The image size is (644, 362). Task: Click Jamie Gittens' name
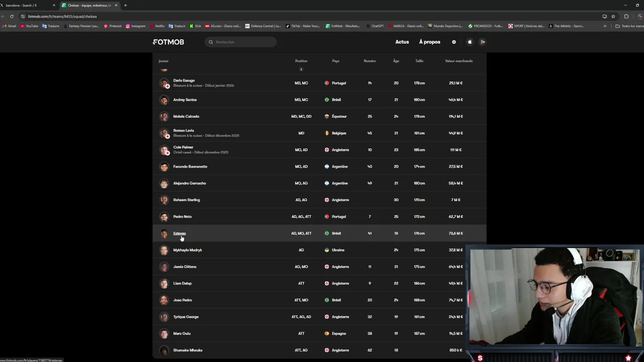[185, 266]
